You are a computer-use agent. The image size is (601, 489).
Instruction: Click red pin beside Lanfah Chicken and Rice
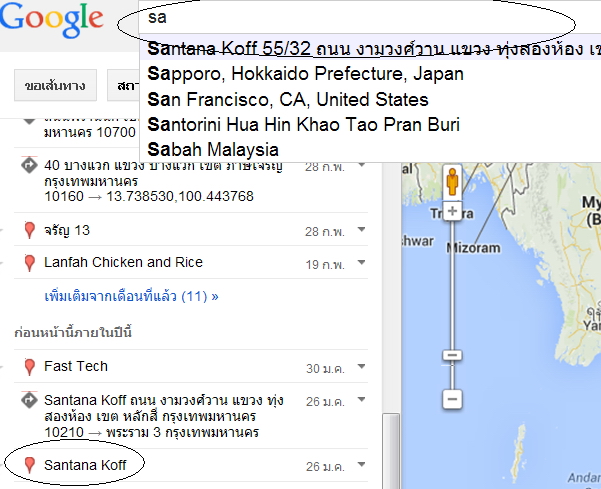tap(30, 263)
